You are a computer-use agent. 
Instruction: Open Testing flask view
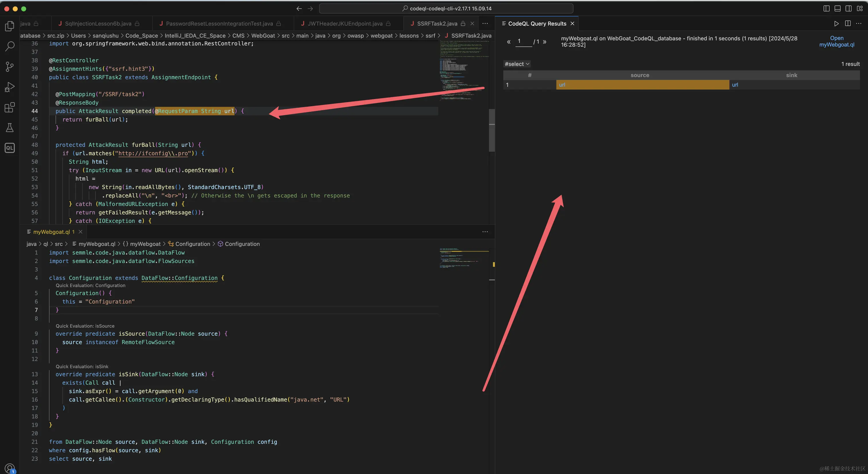click(10, 127)
